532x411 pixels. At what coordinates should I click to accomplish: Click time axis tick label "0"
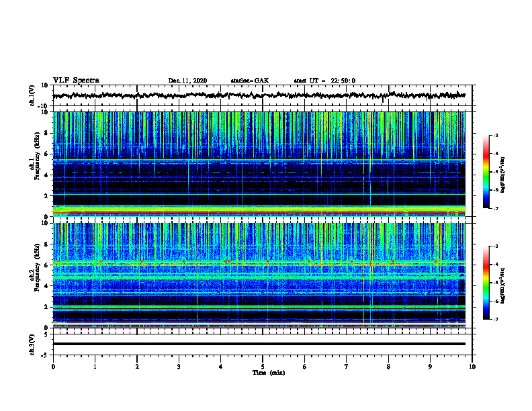pyautogui.click(x=53, y=367)
